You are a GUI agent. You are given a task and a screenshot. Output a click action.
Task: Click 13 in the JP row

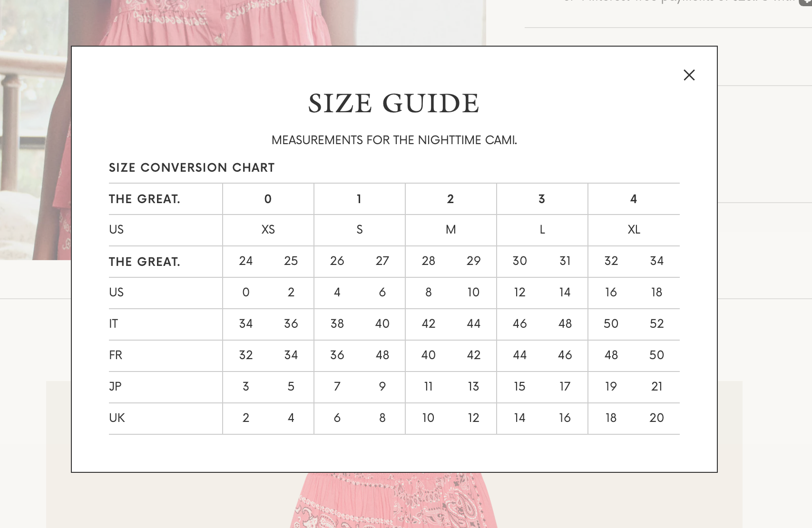coord(473,386)
